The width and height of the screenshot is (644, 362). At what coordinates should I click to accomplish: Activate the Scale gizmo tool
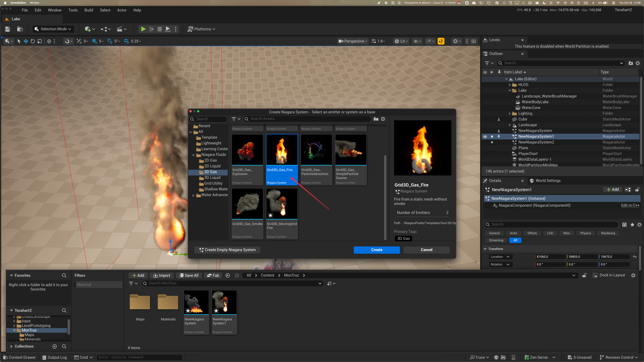[39, 41]
